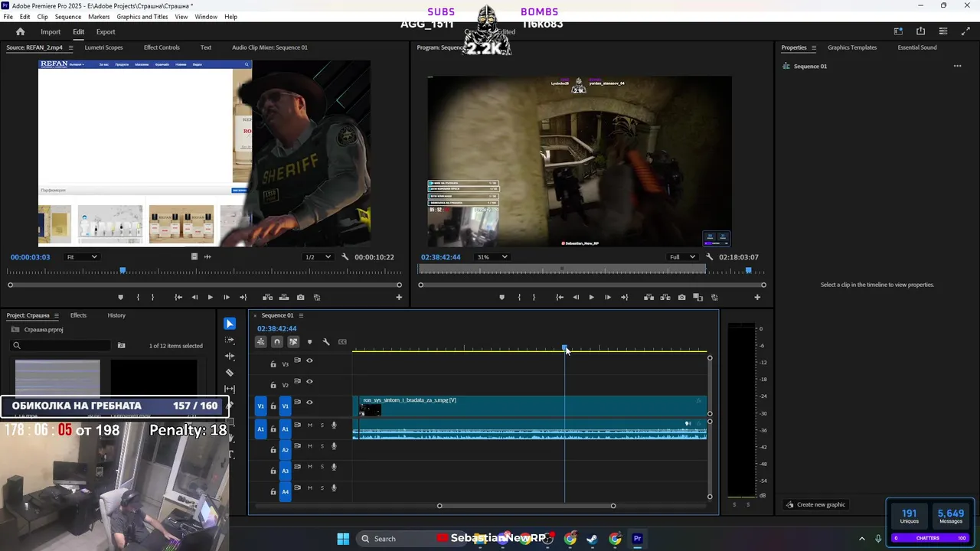This screenshot has height=551, width=980.
Task: Open the Windows system tray overflow chevron
Action: click(861, 539)
